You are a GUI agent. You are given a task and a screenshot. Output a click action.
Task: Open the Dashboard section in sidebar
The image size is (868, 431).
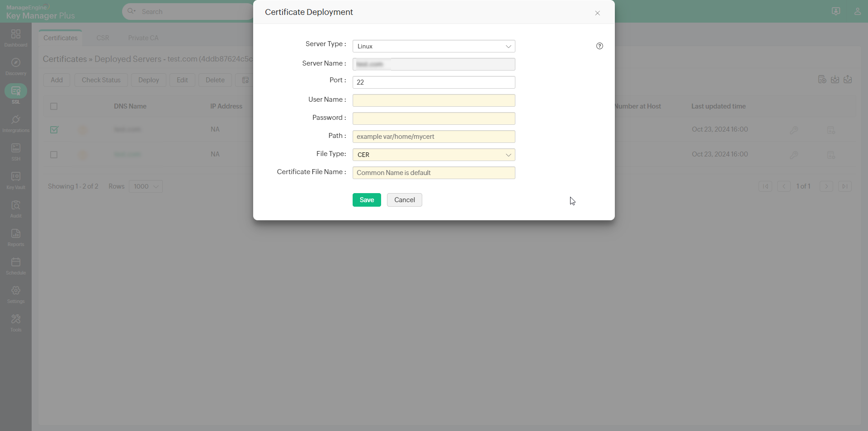(16, 38)
